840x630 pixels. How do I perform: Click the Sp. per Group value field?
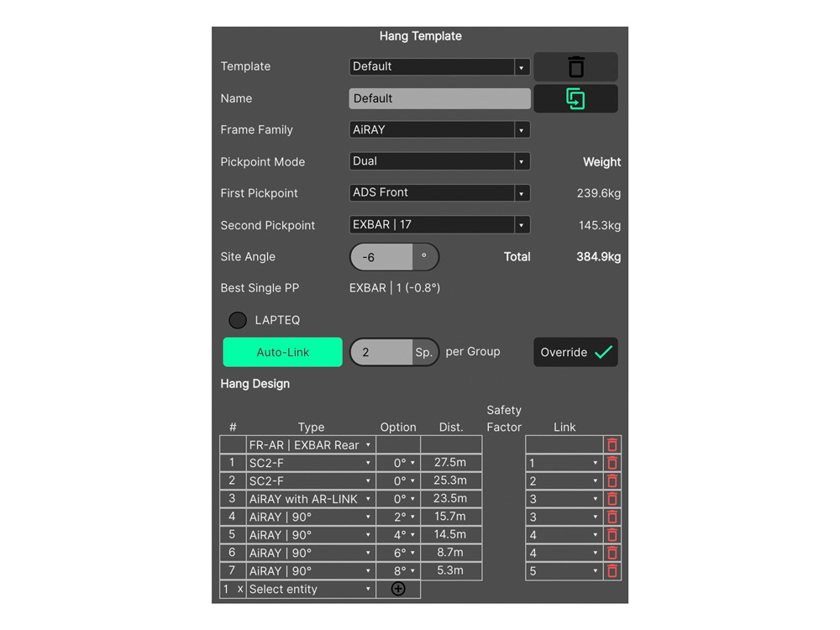381,352
